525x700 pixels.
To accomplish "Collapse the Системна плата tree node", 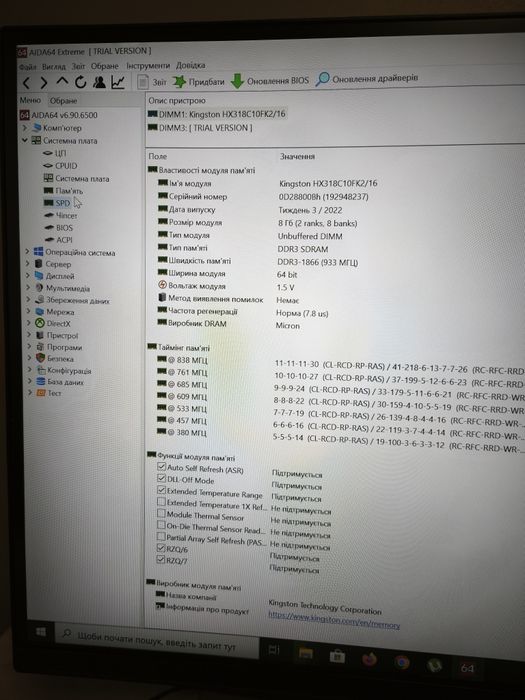I will pyautogui.click(x=25, y=141).
